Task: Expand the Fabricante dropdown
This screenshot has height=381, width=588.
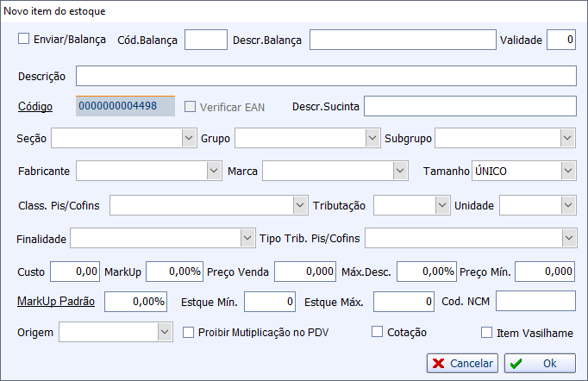Action: 214,171
